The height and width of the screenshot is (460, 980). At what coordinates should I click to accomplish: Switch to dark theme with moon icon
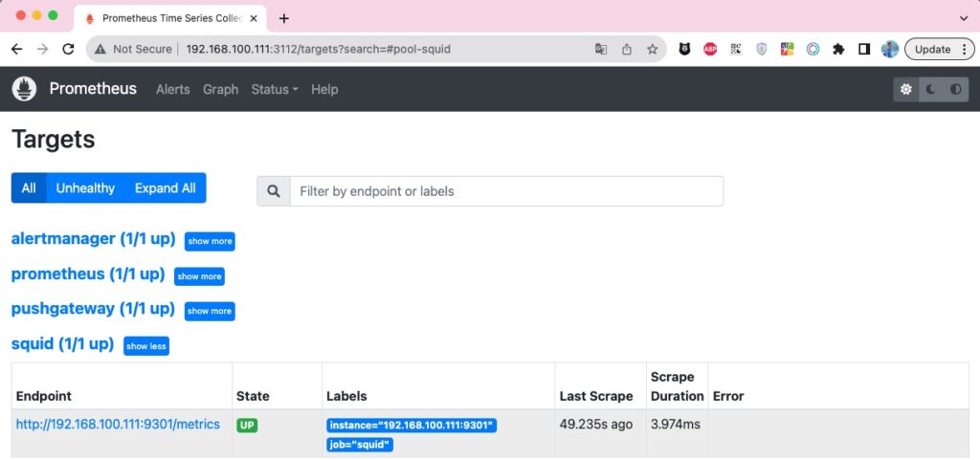[x=930, y=89]
